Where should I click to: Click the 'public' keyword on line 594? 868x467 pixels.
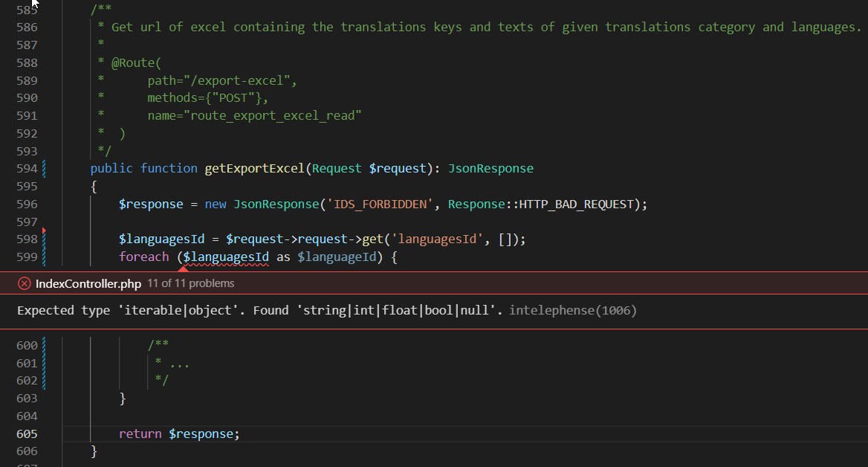tap(111, 168)
